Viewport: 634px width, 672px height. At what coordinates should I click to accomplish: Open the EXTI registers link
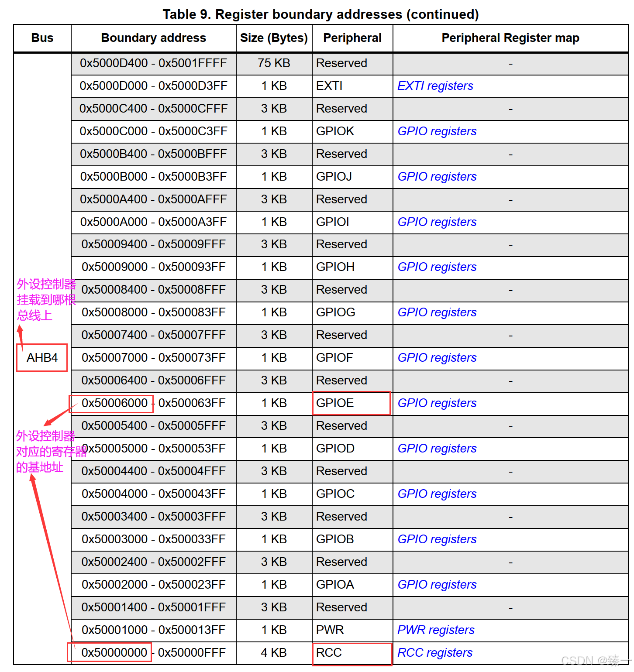tap(435, 86)
